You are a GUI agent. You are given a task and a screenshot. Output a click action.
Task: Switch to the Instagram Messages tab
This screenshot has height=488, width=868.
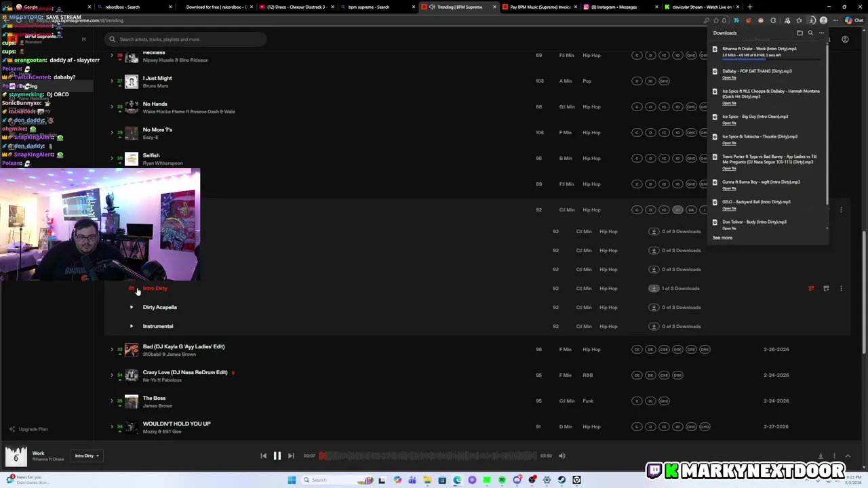pos(620,7)
